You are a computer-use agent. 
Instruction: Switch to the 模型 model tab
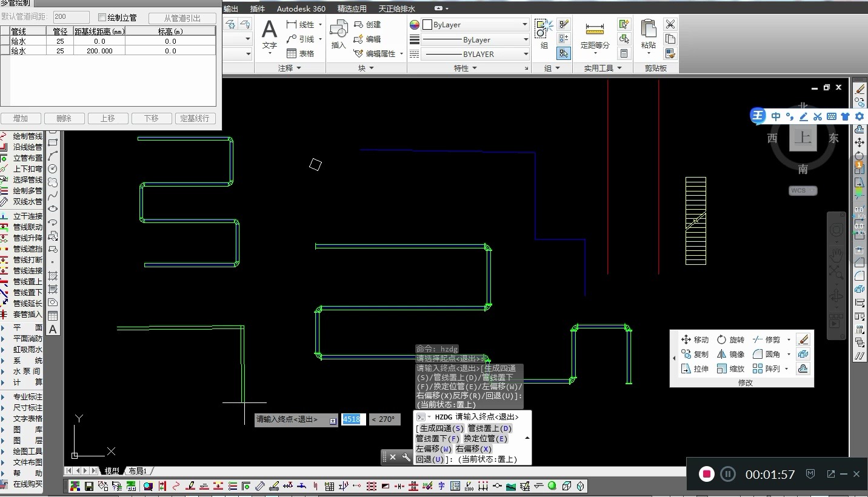tap(112, 471)
